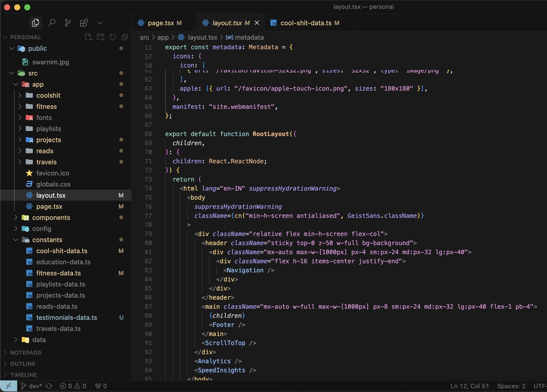
Task: Click the ports forwarded indicator
Action: click(101, 386)
